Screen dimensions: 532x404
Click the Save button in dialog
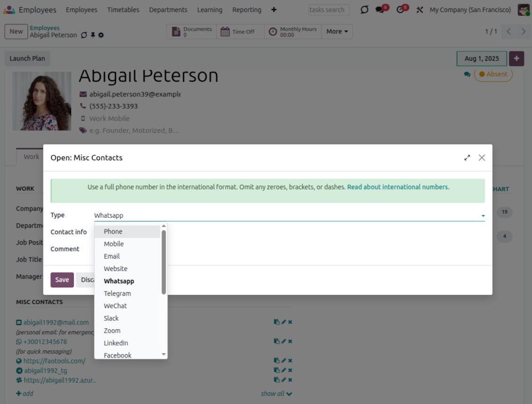coord(62,280)
